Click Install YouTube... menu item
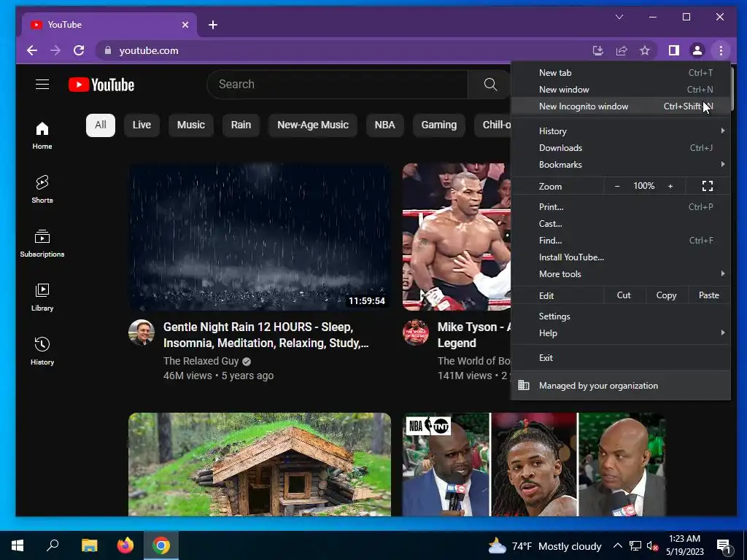The width and height of the screenshot is (747, 560). pos(620,257)
